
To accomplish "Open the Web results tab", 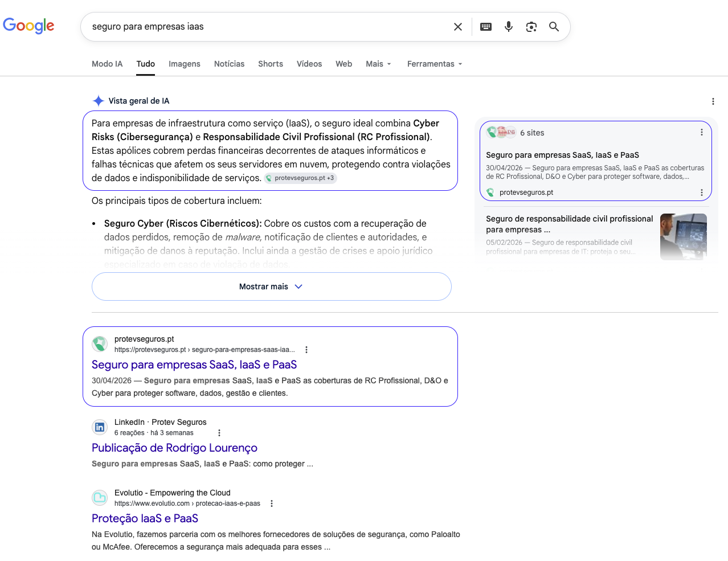I will click(x=343, y=64).
